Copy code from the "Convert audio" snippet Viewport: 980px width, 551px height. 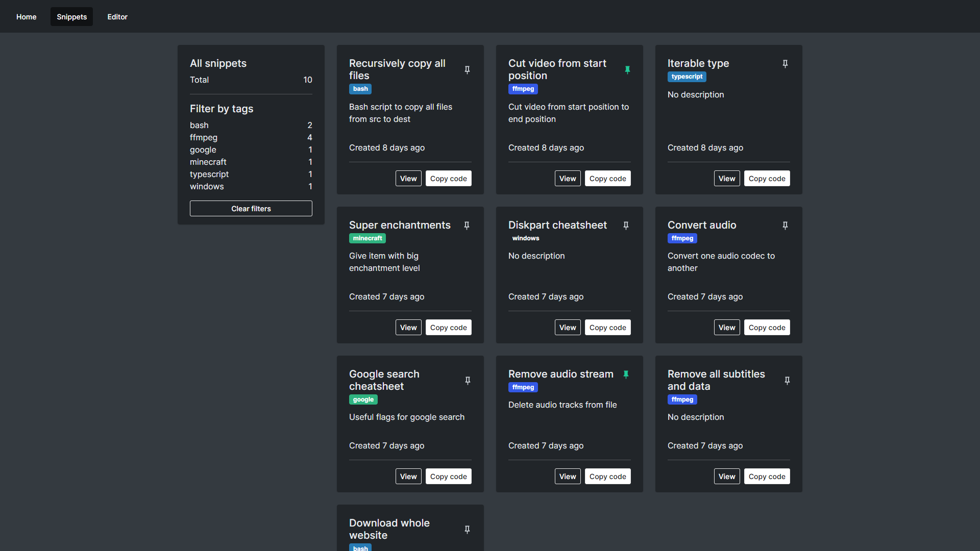click(x=767, y=327)
